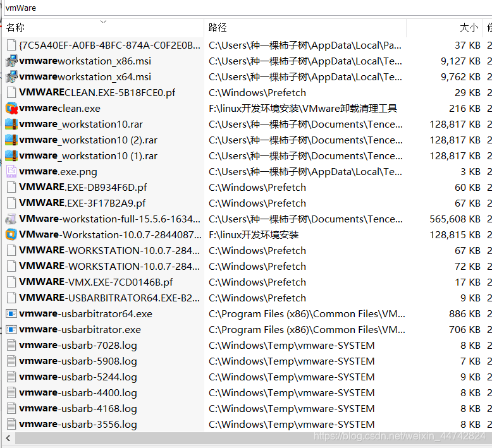Click the search box containing vmWare
This screenshot has height=448, width=492.
click(x=248, y=8)
